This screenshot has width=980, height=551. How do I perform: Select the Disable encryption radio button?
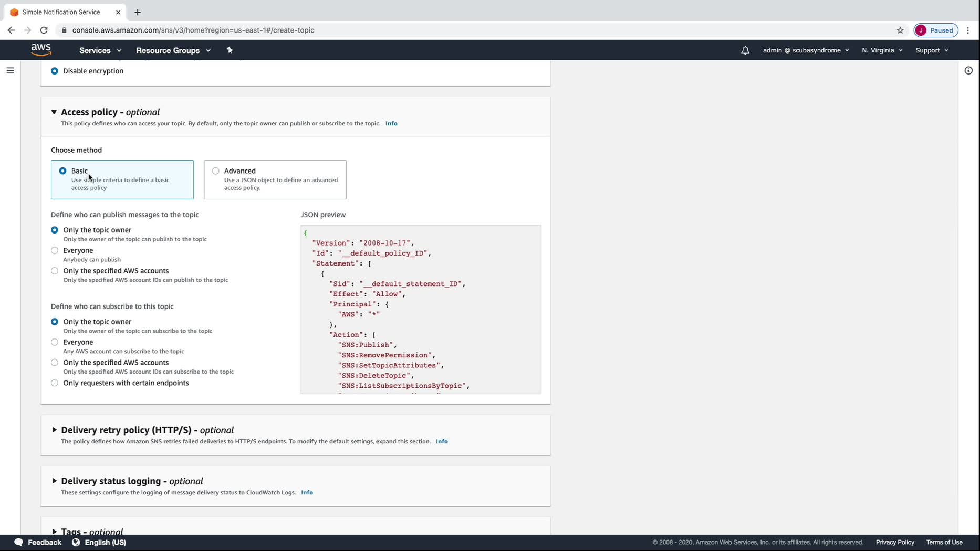(55, 71)
